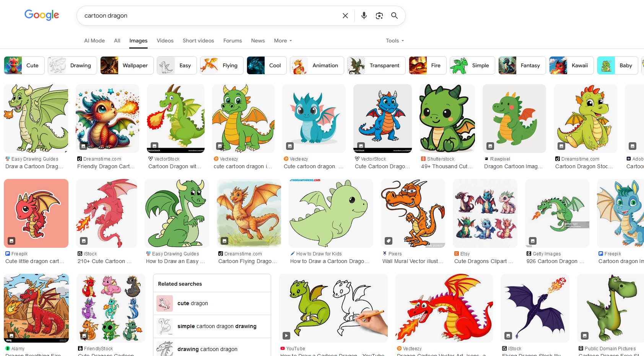Screen dimensions: 644x356
Task: Open '926 Cartoon Dragon' Getty title
Action: (555, 261)
